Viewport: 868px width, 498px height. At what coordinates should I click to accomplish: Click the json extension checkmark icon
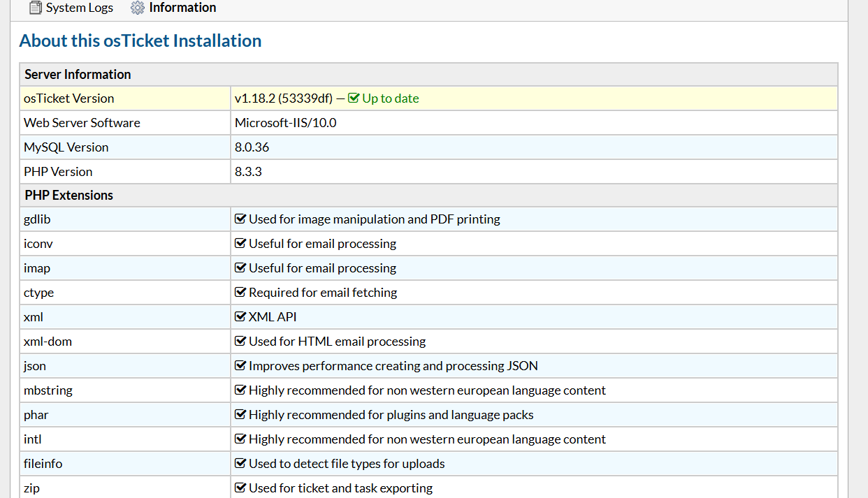pyautogui.click(x=240, y=366)
